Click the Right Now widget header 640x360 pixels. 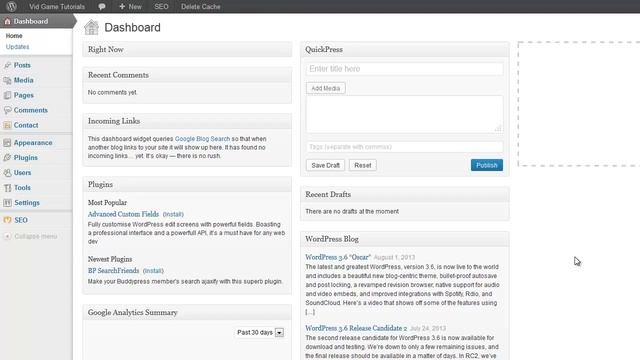(187, 49)
